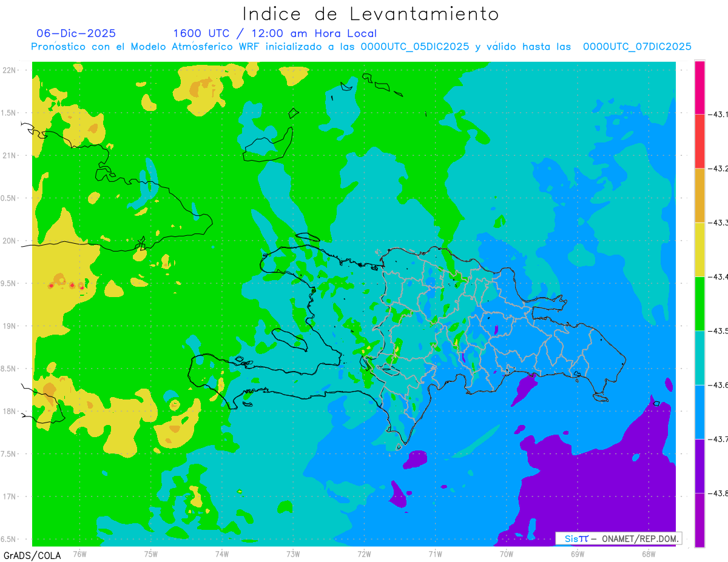Pick the green swatch between -43.4 and -43.5
This screenshot has width=728, height=562.
coord(699,303)
